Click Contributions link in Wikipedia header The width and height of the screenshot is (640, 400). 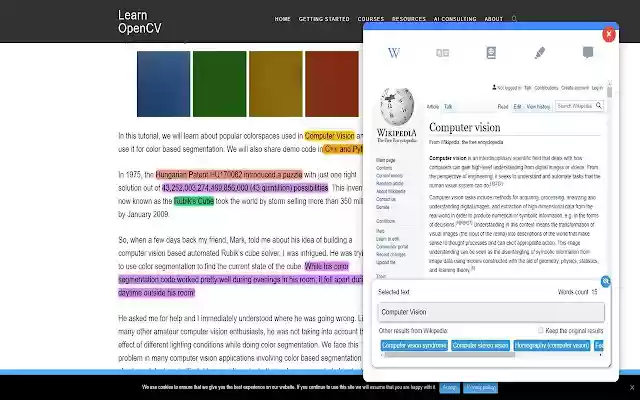(x=546, y=88)
